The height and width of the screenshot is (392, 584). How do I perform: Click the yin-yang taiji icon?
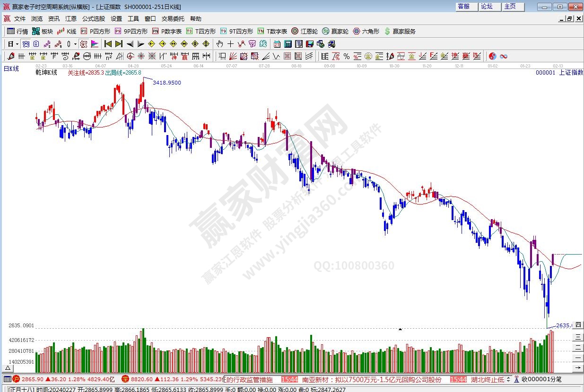[x=492, y=56]
